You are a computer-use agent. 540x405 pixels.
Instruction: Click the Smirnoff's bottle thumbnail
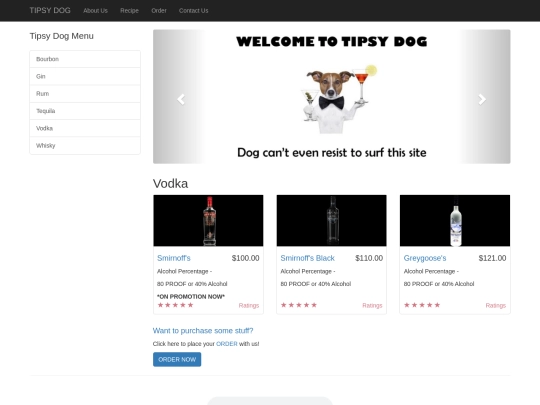(x=208, y=220)
